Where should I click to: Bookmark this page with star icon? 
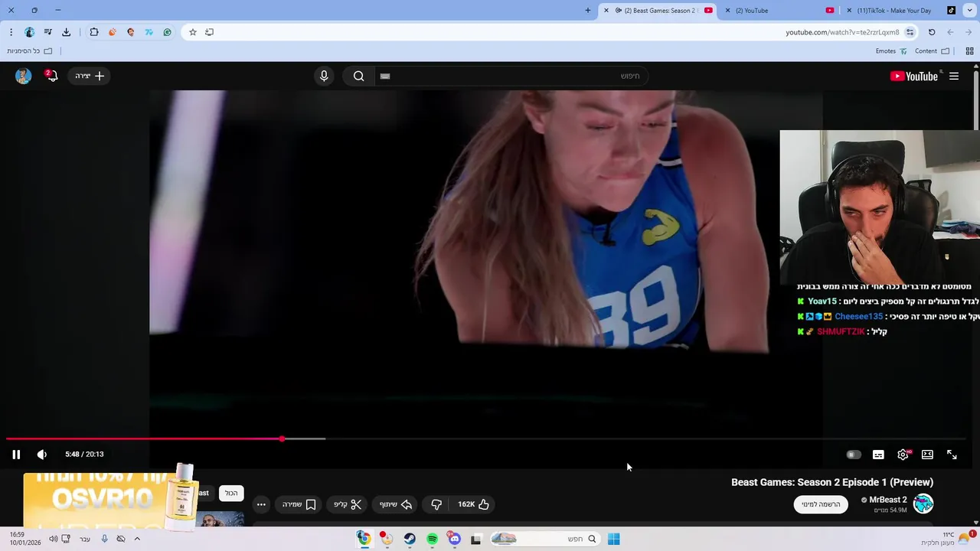[192, 32]
